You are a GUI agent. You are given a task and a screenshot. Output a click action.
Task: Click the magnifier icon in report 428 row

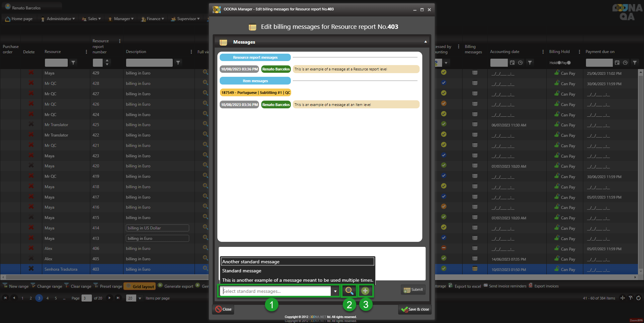point(205,83)
